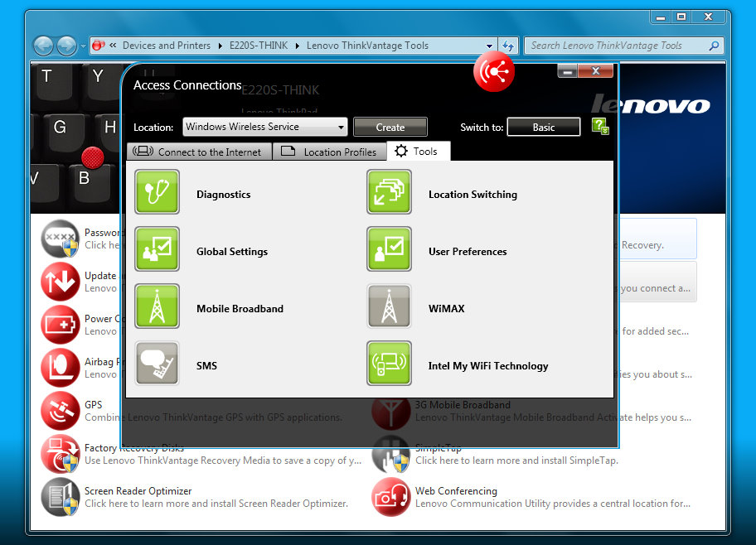Click Lenovo ThinkVantage Tools breadcrumb
This screenshot has height=545, width=756.
pyautogui.click(x=367, y=46)
